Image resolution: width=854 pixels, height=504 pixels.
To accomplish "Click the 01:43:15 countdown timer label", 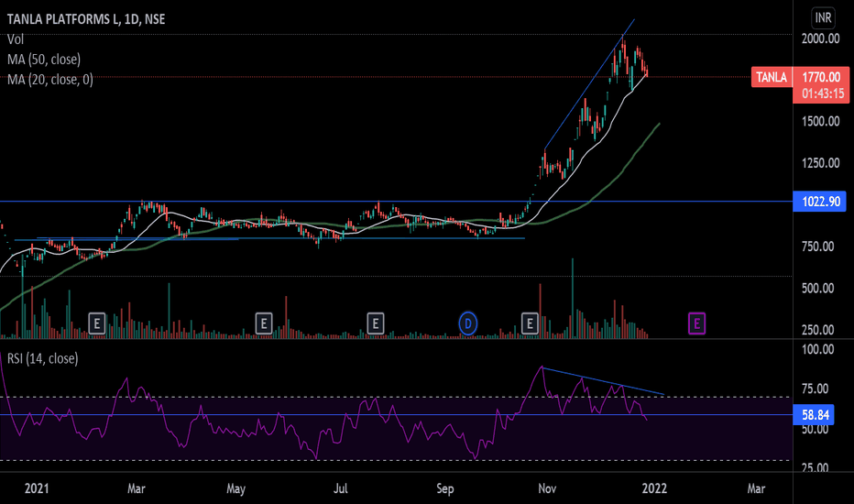I will (x=823, y=93).
